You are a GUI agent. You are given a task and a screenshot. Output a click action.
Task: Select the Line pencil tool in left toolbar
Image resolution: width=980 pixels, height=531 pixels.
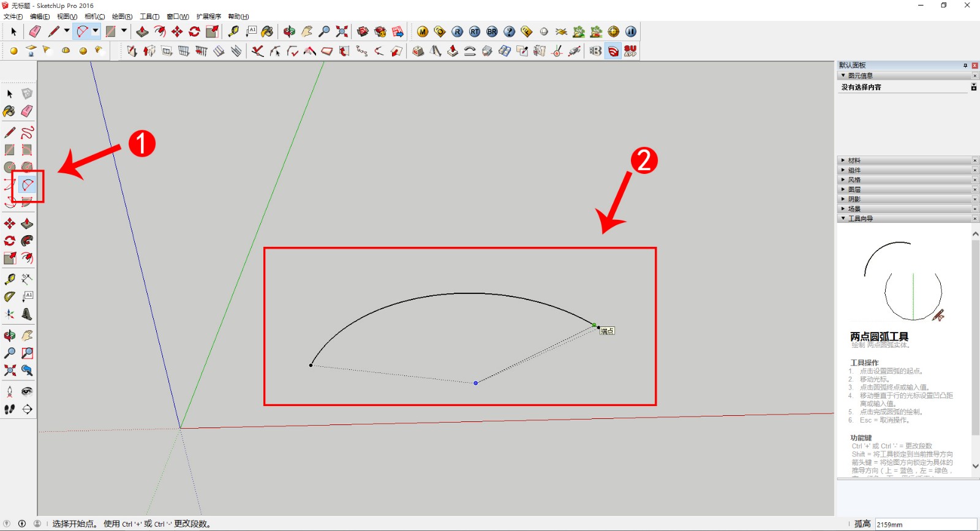10,132
